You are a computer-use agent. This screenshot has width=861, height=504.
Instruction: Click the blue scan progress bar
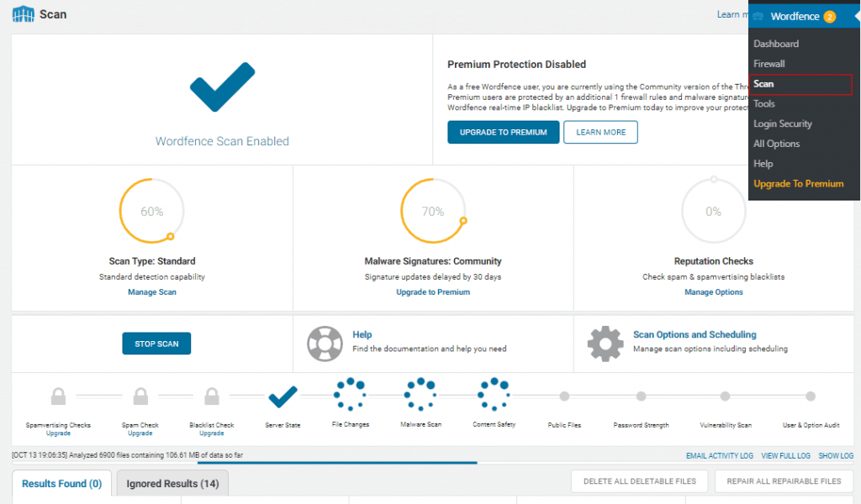[x=337, y=463]
